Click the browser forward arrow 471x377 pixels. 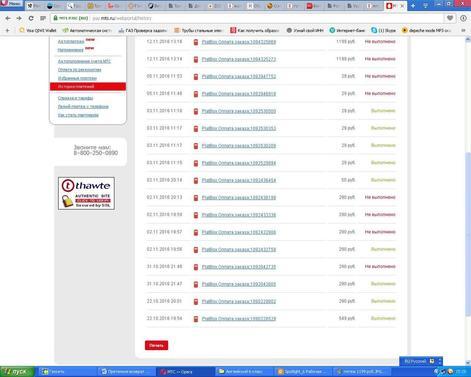click(19, 18)
